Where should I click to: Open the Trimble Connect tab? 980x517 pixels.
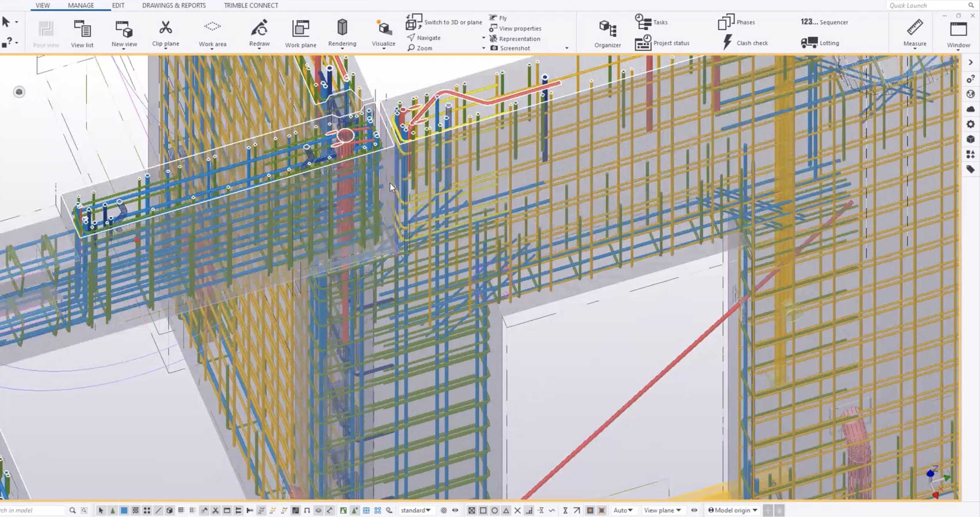(x=251, y=5)
